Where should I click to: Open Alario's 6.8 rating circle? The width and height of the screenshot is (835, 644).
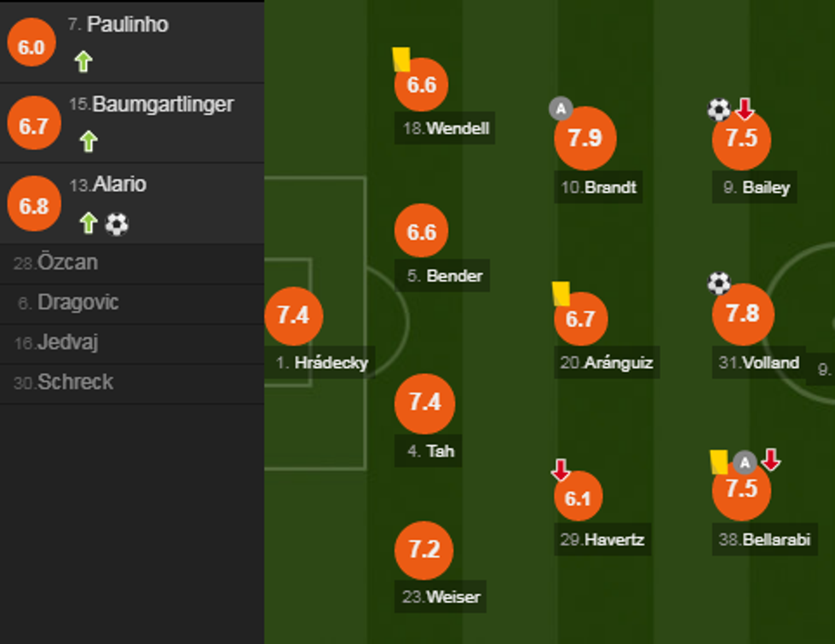(x=33, y=206)
